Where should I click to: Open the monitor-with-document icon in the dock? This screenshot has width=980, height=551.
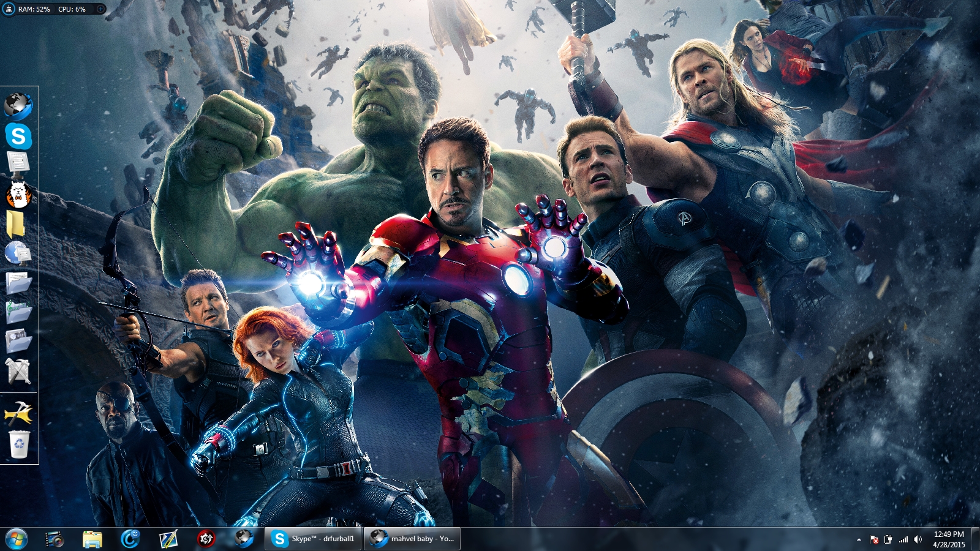coord(18,164)
